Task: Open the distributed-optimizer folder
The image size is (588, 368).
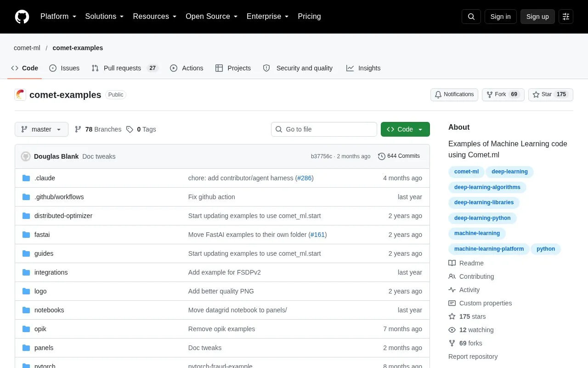Action: tap(63, 216)
